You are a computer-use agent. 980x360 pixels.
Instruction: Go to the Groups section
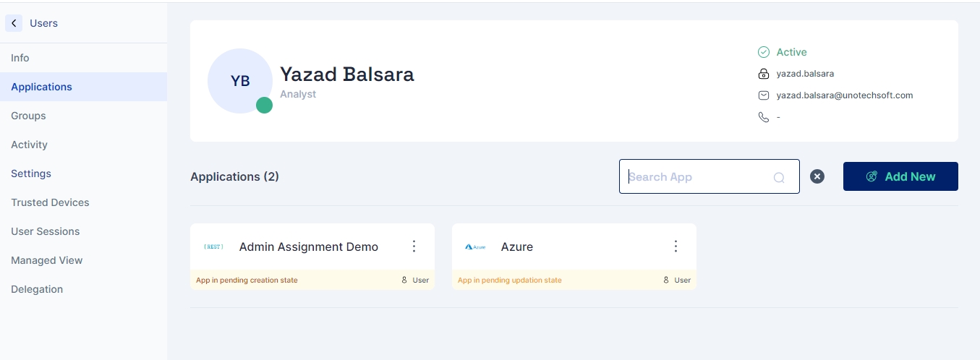[28, 116]
